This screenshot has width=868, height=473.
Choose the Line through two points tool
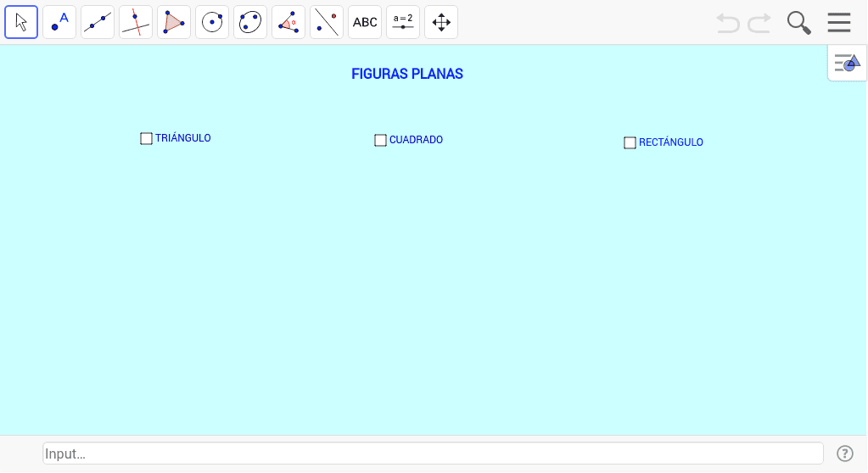point(98,22)
